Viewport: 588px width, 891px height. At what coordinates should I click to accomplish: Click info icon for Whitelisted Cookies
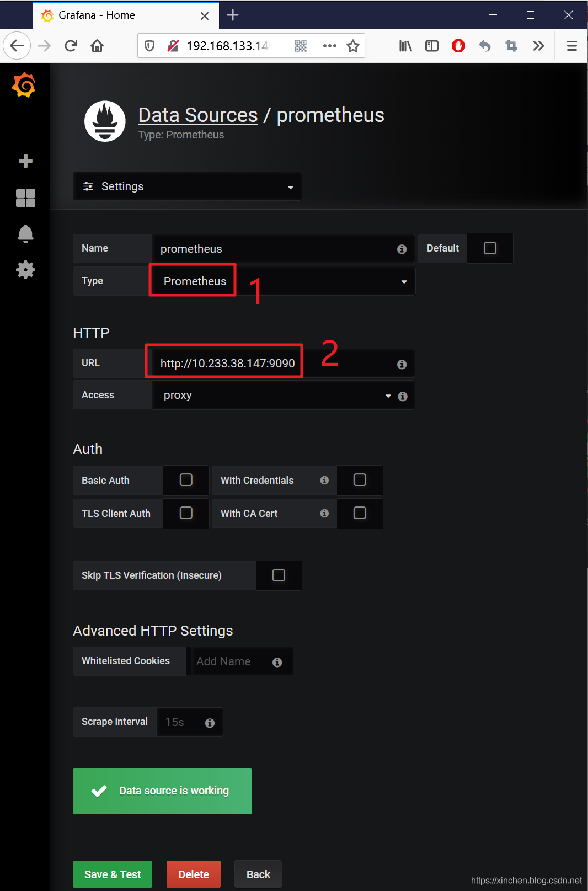tap(277, 662)
